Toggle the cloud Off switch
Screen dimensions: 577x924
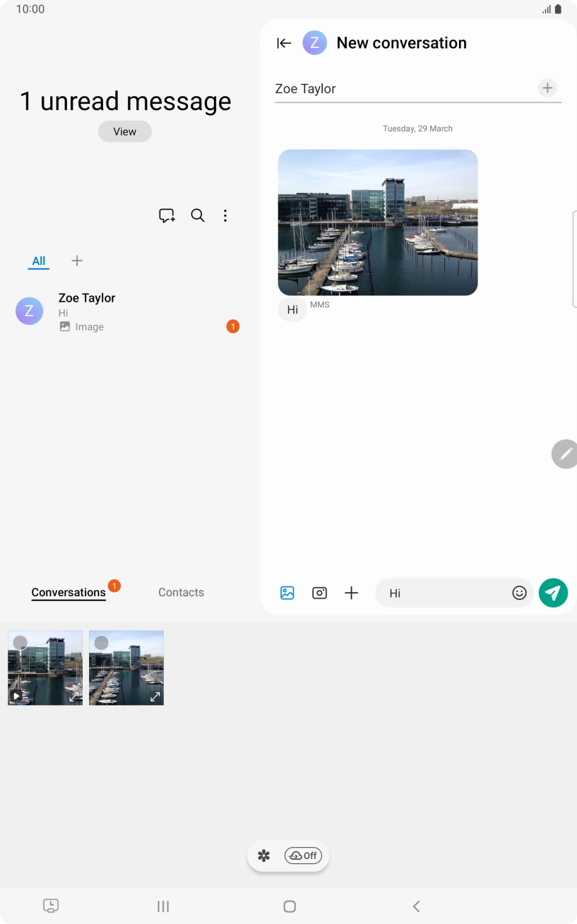pos(303,855)
